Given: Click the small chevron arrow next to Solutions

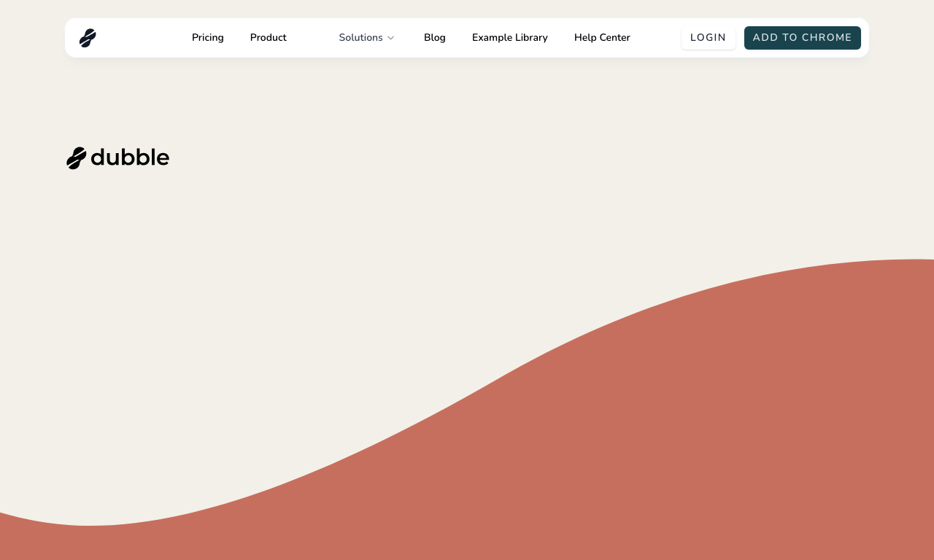Looking at the screenshot, I should [390, 38].
